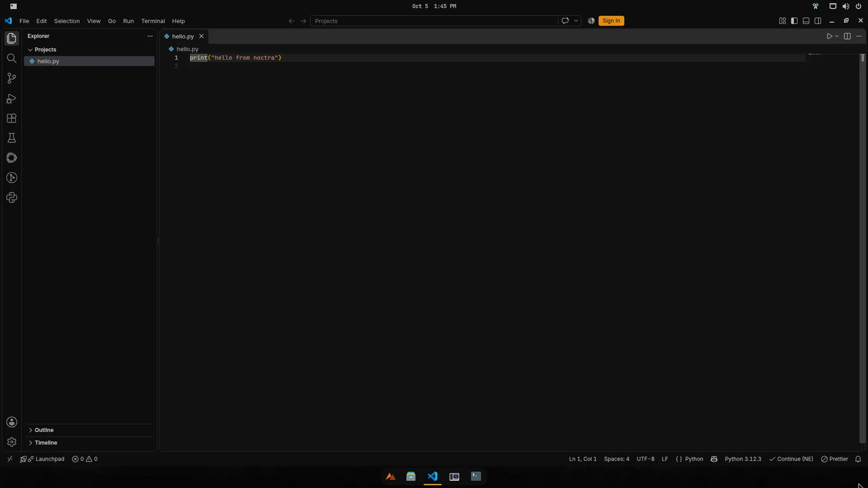The width and height of the screenshot is (868, 488).
Task: Change end of line sequence LF
Action: tap(665, 459)
